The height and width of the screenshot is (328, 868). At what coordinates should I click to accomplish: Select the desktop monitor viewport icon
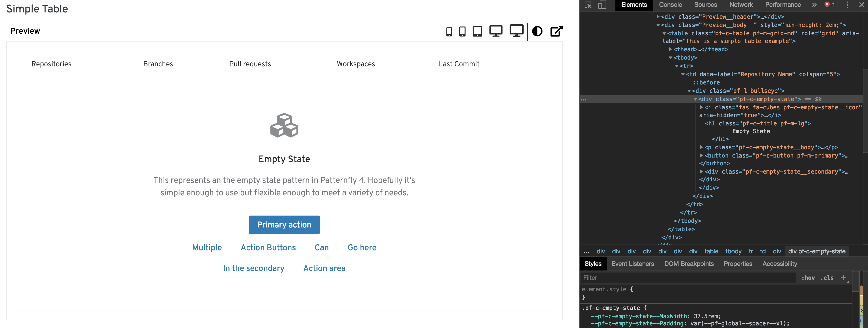[496, 31]
